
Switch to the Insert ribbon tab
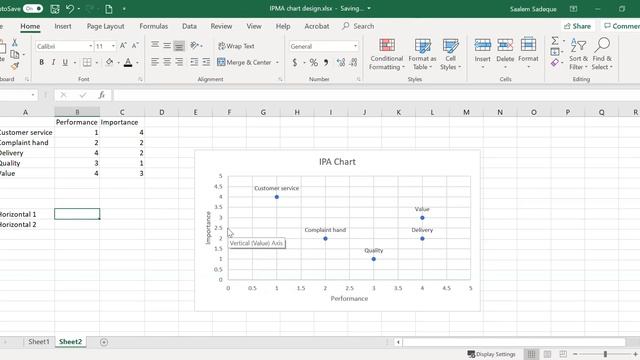pyautogui.click(x=63, y=26)
